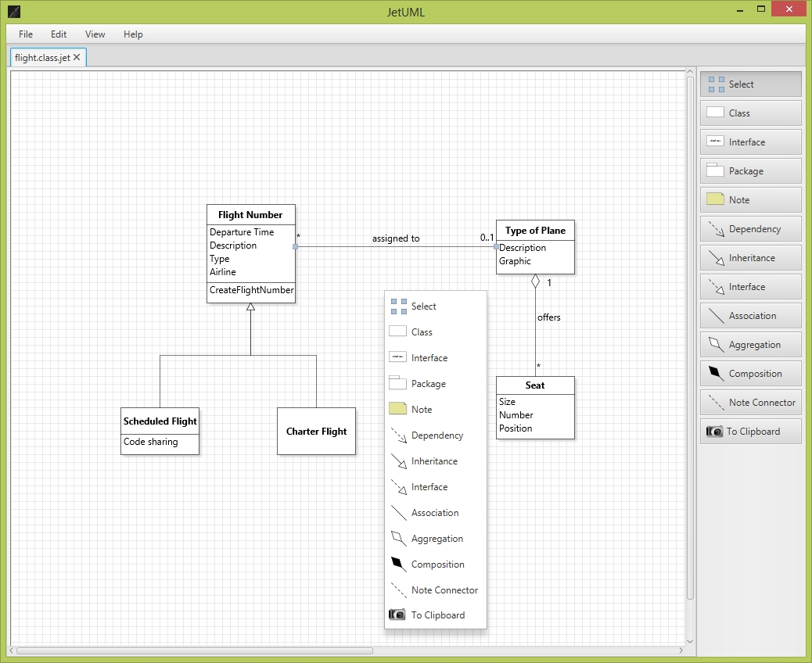Viewport: 812px width, 663px height.
Task: Activate the Aggregation edge tool in the sidebar
Action: [750, 345]
